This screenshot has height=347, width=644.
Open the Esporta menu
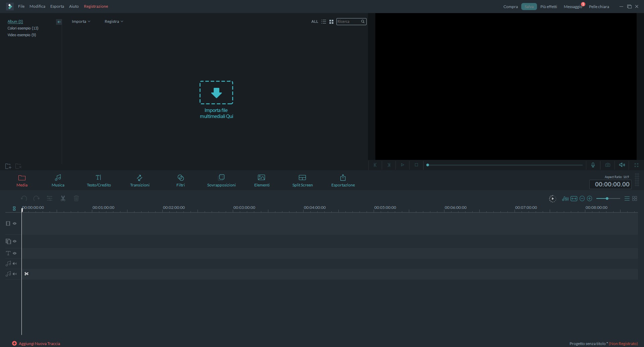click(x=57, y=6)
